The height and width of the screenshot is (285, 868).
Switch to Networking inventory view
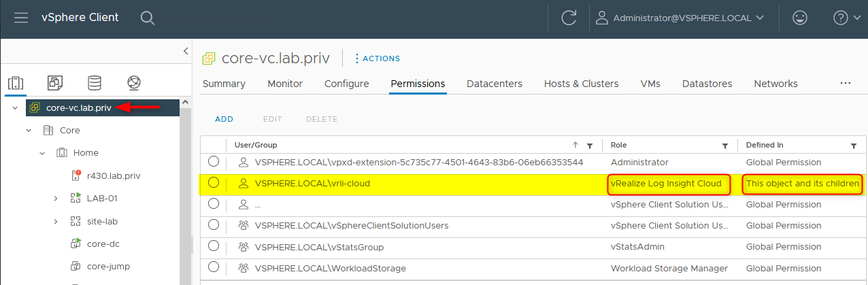(x=134, y=83)
